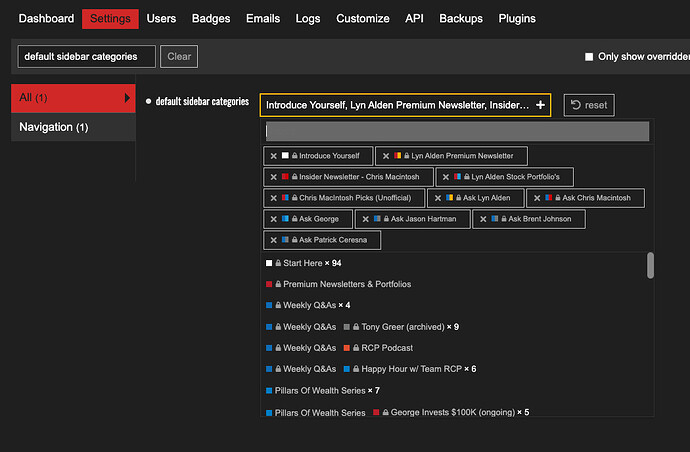Focus the settings search field

click(x=87, y=56)
